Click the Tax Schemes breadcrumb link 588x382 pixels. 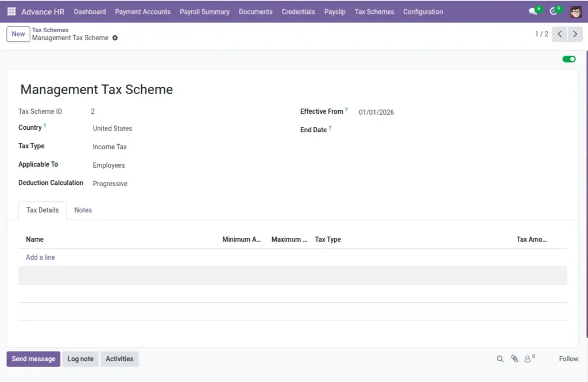(51, 30)
